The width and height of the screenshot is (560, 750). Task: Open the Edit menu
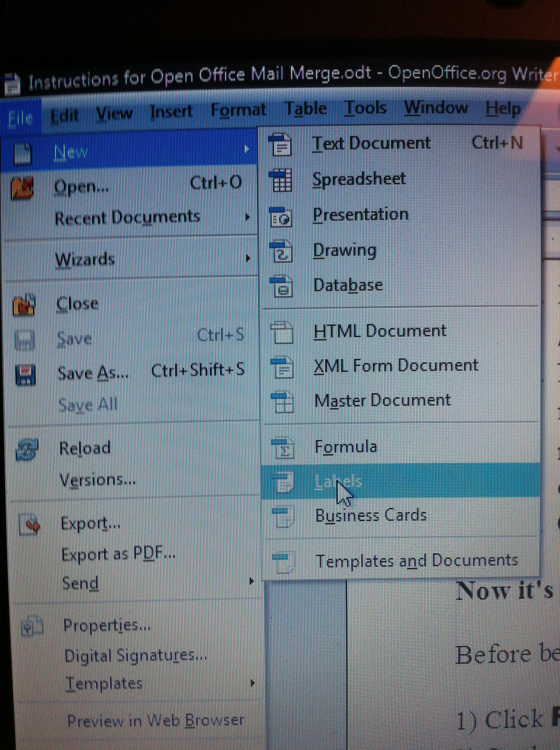tap(65, 115)
